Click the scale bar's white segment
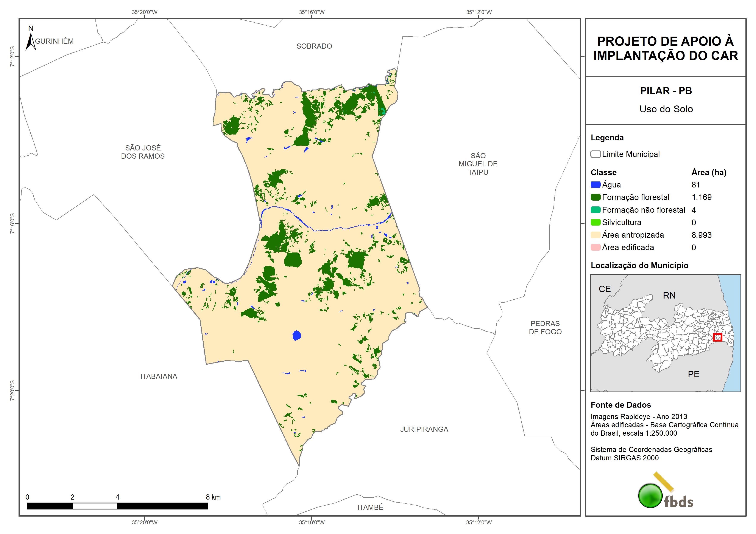 pos(95,506)
